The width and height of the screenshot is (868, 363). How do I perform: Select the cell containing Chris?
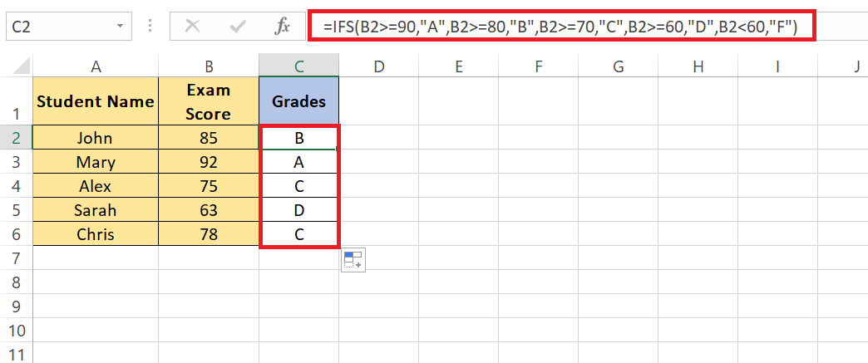pyautogui.click(x=96, y=234)
